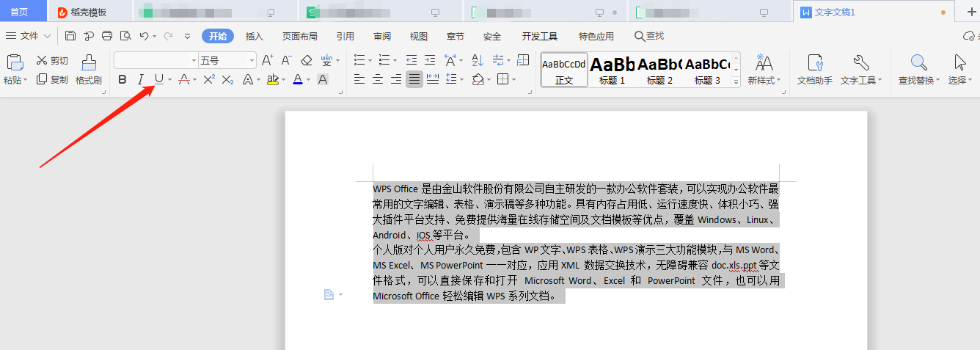Viewport: 980px width, 350px height.
Task: Open the Text Tools (文字工具) menu
Action: [862, 70]
